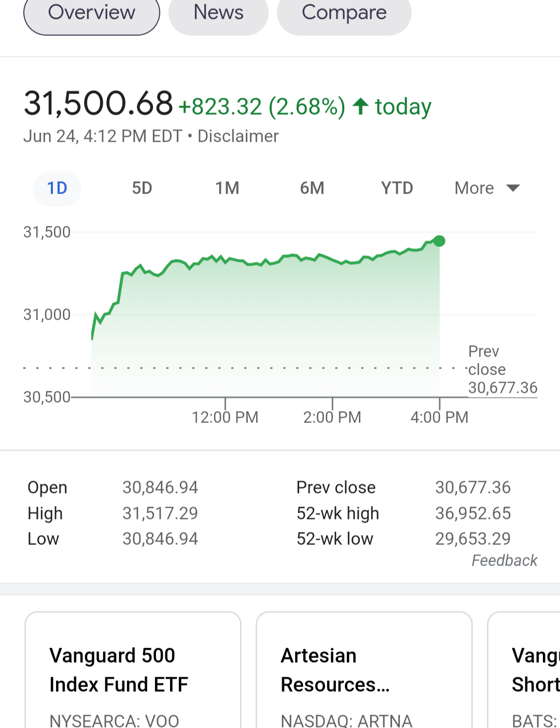This screenshot has height=728, width=560.
Task: Click the green up arrow icon
Action: pyautogui.click(x=361, y=106)
